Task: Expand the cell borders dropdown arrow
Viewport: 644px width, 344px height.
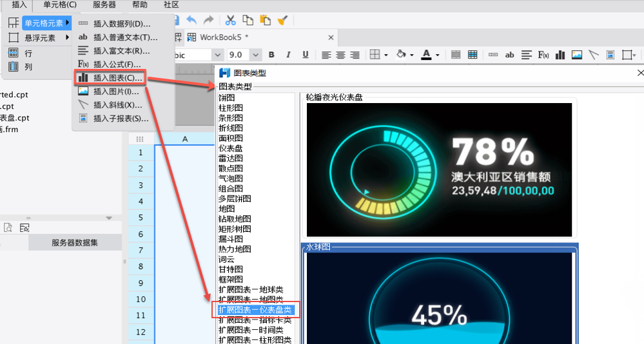Action: (386, 55)
